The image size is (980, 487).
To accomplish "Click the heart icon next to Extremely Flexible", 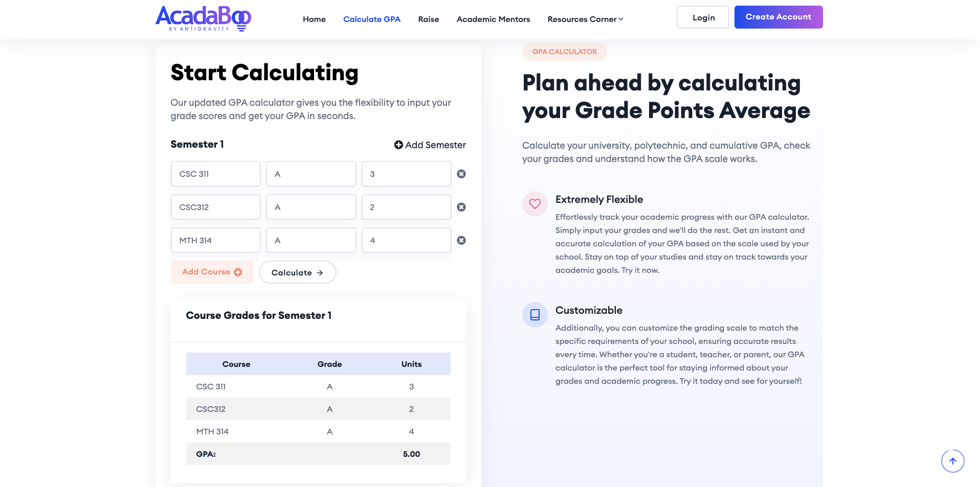I will tap(534, 204).
